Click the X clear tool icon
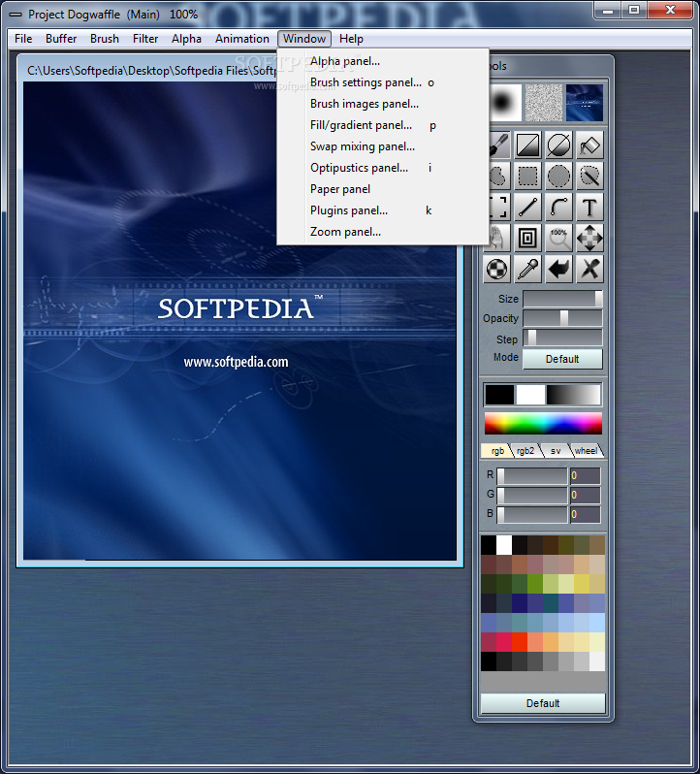This screenshot has width=700, height=774. 589,269
